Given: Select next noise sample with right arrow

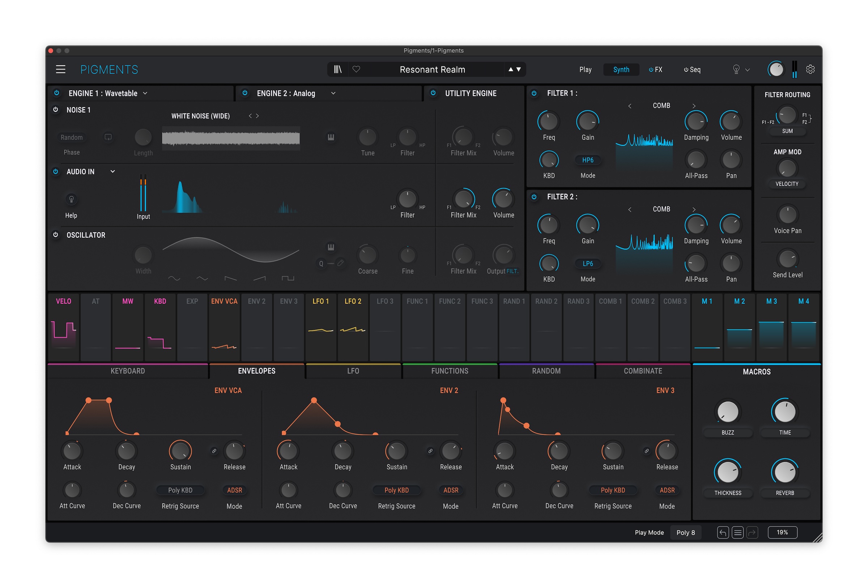Looking at the screenshot, I should pos(258,116).
